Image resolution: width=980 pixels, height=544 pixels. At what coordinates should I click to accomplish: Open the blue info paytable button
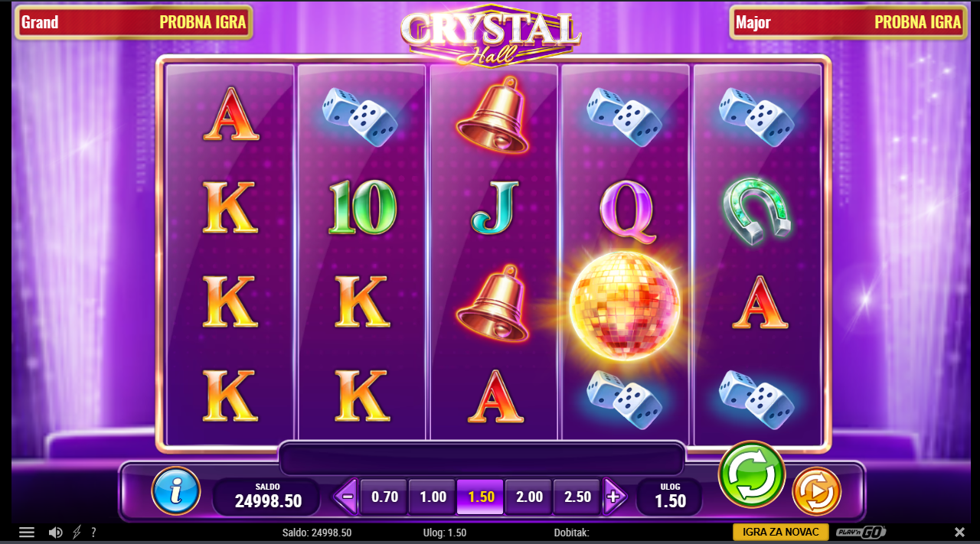pyautogui.click(x=176, y=490)
